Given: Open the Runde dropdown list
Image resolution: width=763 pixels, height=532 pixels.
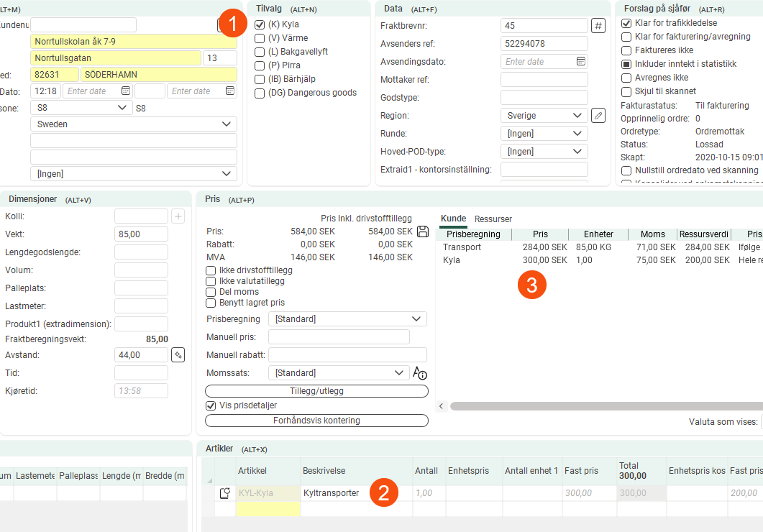Looking at the screenshot, I should point(544,134).
